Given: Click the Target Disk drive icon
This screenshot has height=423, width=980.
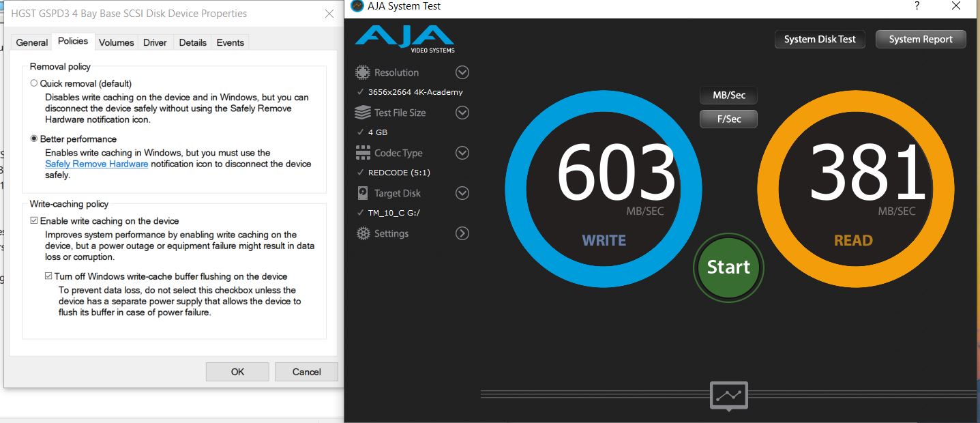Looking at the screenshot, I should pos(363,193).
